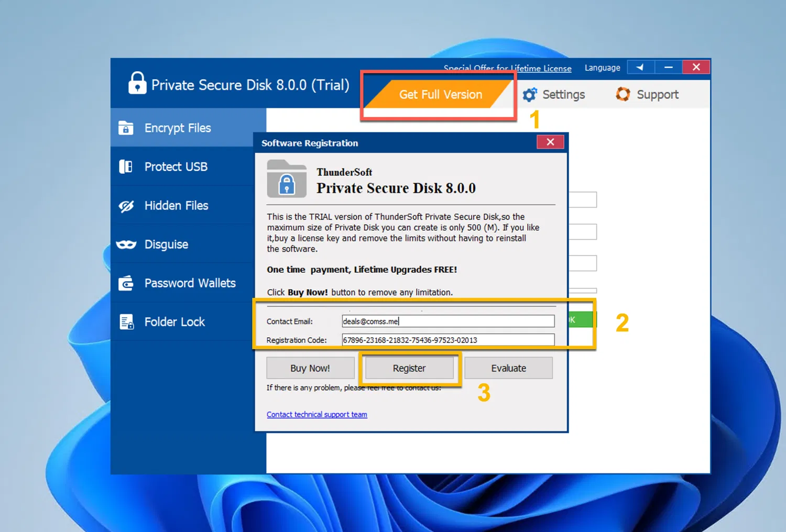Image resolution: width=786 pixels, height=532 pixels.
Task: Click the Hidden Files eye icon
Action: tap(126, 206)
